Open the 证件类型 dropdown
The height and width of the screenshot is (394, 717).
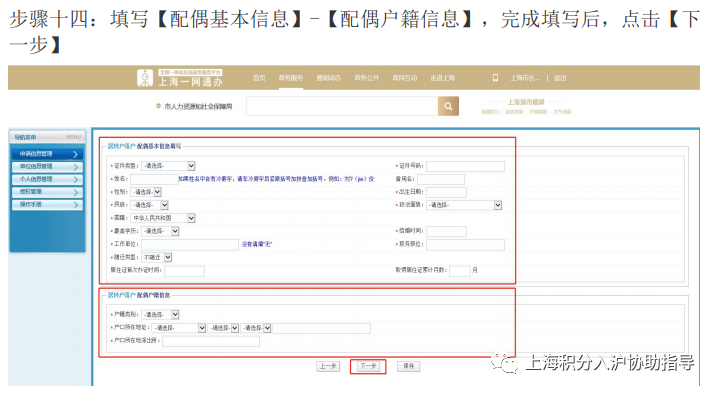click(168, 166)
